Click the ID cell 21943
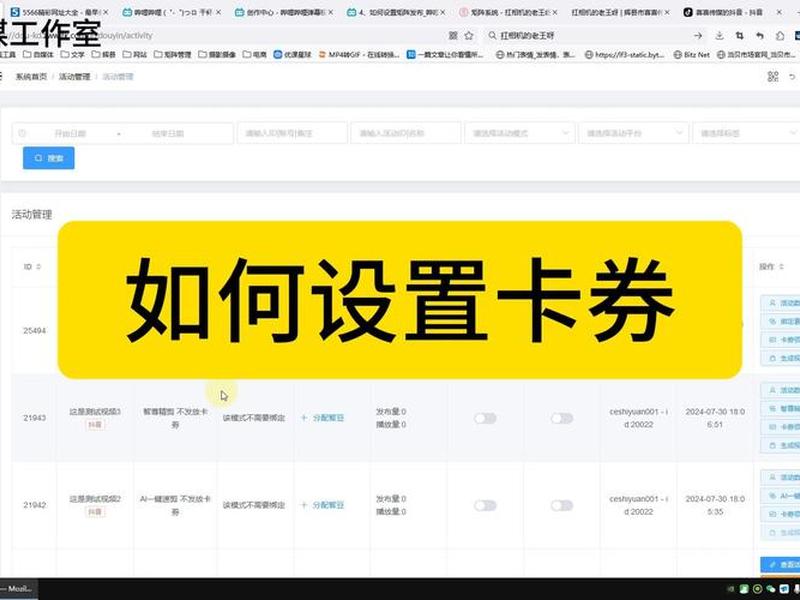Screen dimensions: 800x600 coord(34,418)
